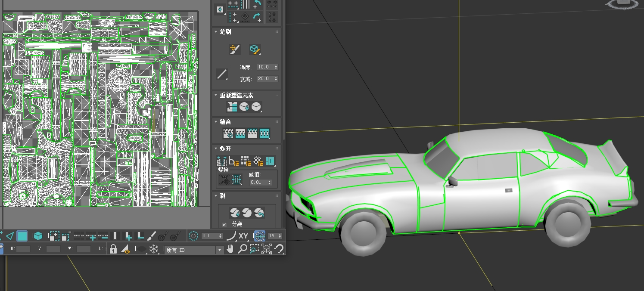
Task: Select the Element sub-object mode cube icon
Action: 38,236
